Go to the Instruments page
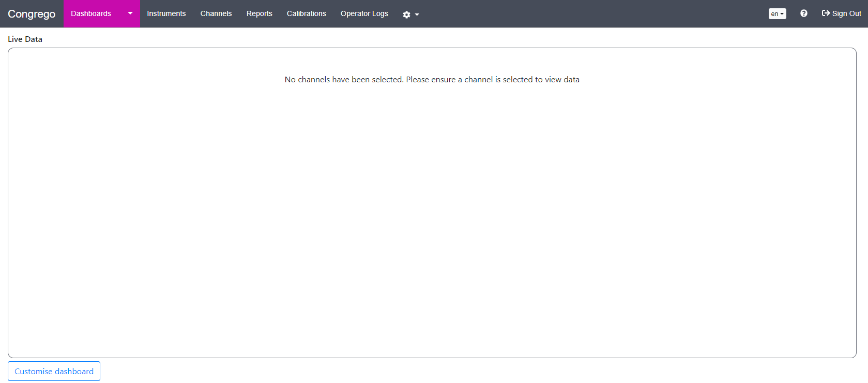Viewport: 868px width, 383px height. 166,13
